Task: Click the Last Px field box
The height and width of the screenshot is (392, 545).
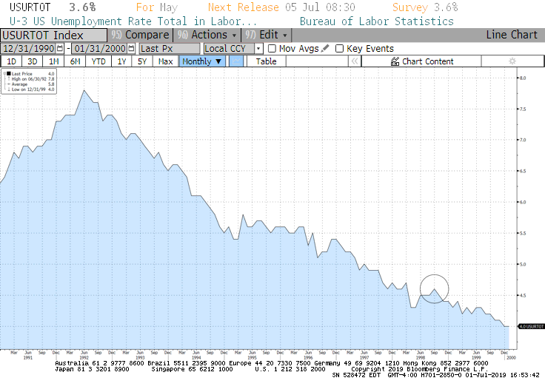Action: click(170, 48)
